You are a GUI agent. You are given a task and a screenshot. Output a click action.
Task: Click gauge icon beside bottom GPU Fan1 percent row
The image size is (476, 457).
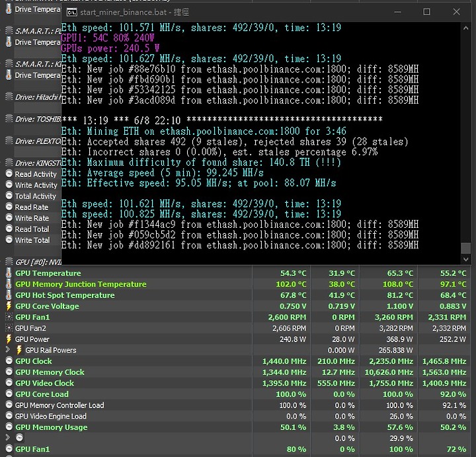(x=9, y=449)
